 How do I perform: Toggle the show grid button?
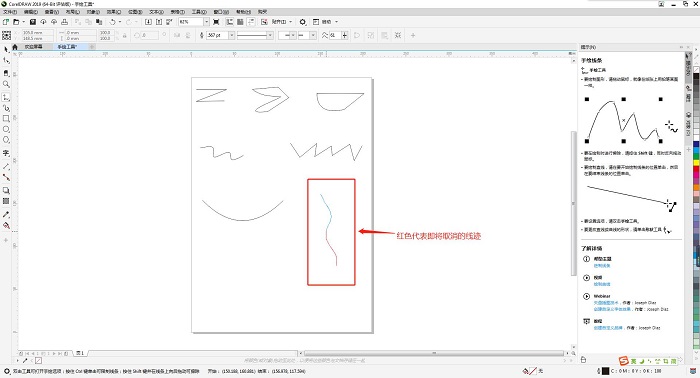coord(240,22)
